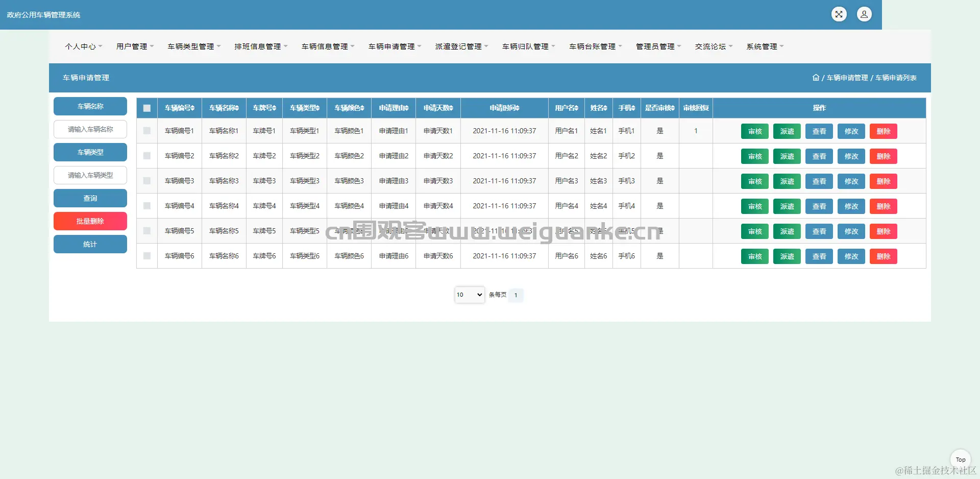Screen dimensions: 980x479
Task: Click the 统计 button in sidebar
Action: coord(90,244)
